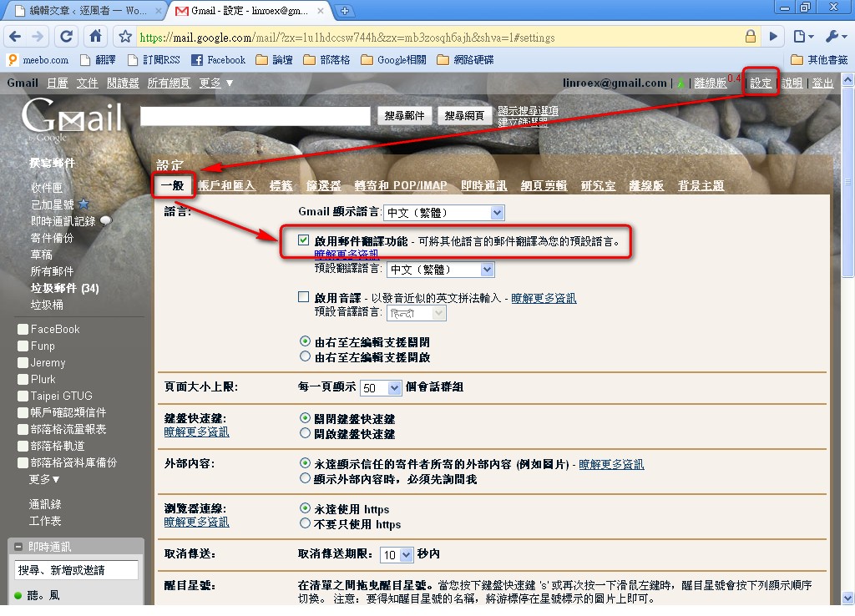Screen dimensions: 855x616
Task: Open the 訂閱RSS bookmark
Action: pyautogui.click(x=154, y=60)
